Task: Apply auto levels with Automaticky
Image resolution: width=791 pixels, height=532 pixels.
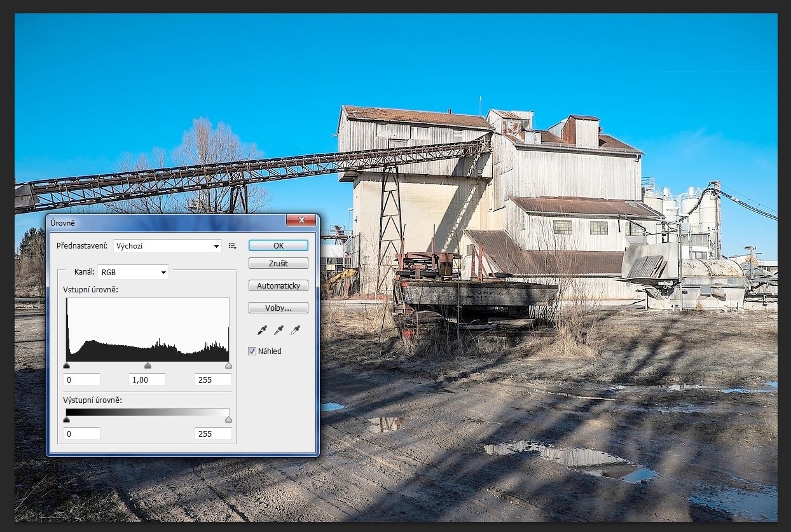Action: pyautogui.click(x=278, y=286)
